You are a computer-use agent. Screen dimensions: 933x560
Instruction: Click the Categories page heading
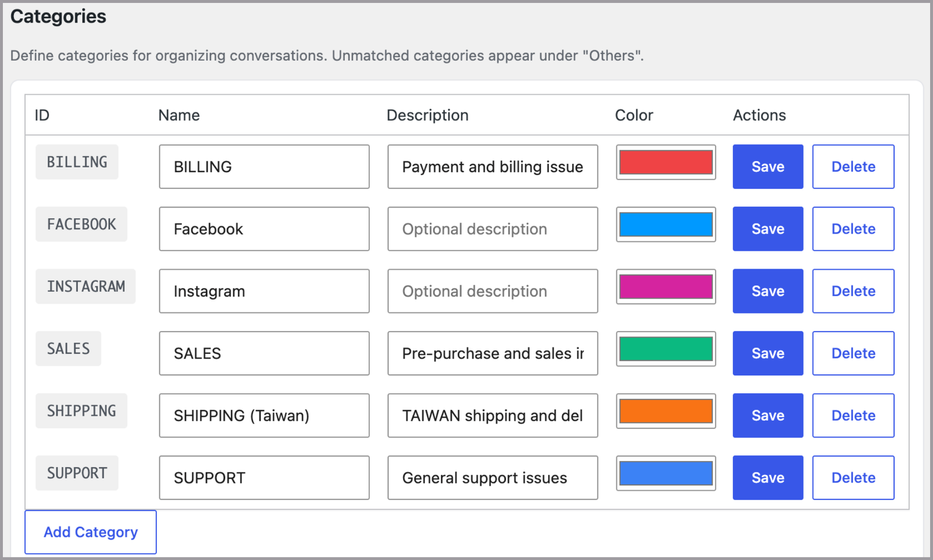click(x=58, y=16)
